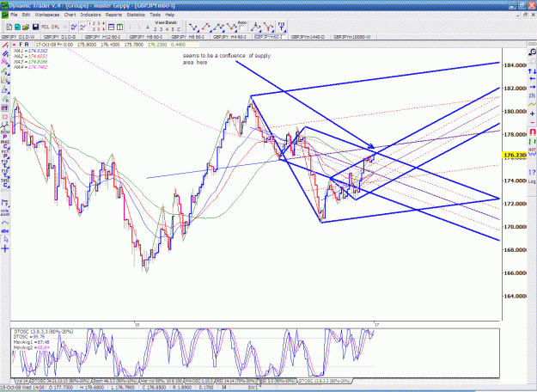The image size is (537, 392).
Task: Click the blue pitchfork swing tool
Action: (255, 27)
